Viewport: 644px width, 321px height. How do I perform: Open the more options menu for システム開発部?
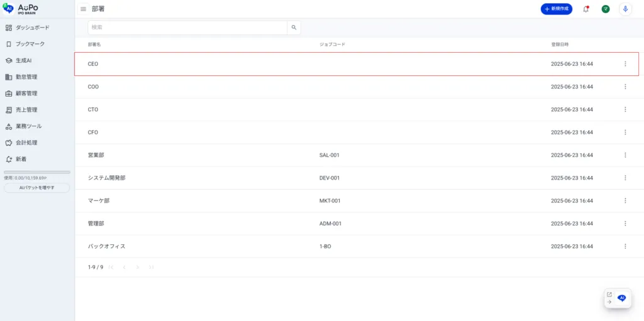625,178
